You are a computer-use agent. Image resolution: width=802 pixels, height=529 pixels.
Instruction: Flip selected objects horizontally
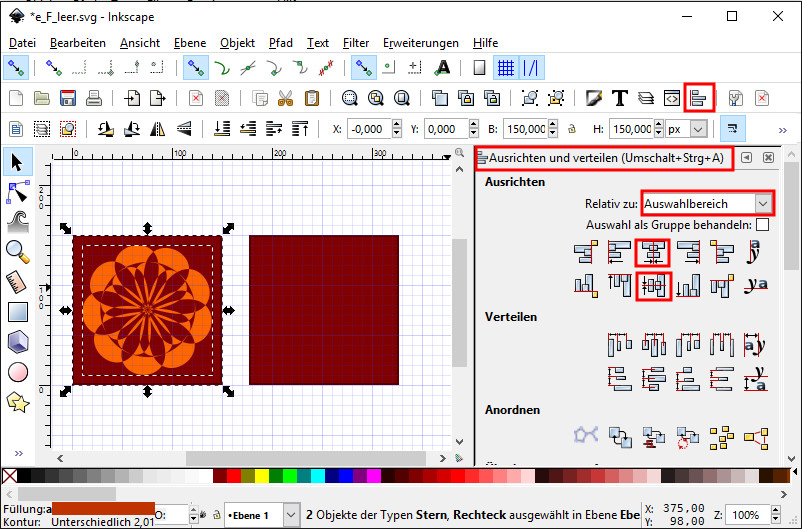158,129
